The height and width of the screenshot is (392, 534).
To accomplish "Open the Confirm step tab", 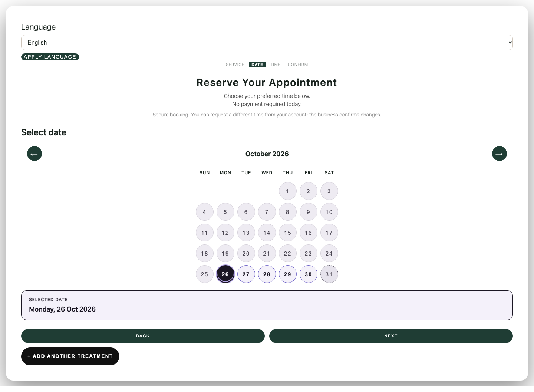I will (298, 65).
